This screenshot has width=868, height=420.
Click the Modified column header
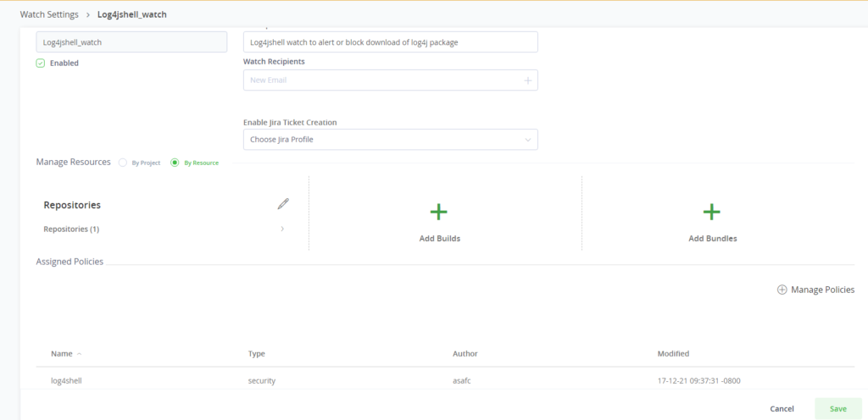673,354
